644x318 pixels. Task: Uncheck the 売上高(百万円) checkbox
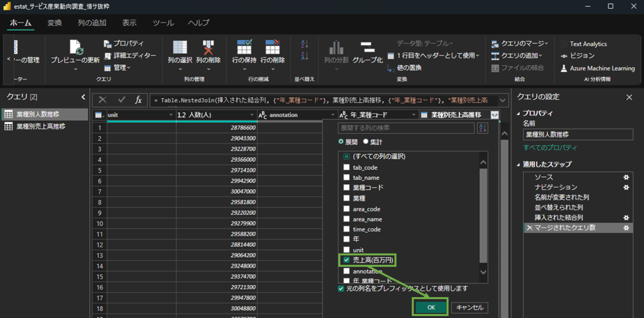347,260
